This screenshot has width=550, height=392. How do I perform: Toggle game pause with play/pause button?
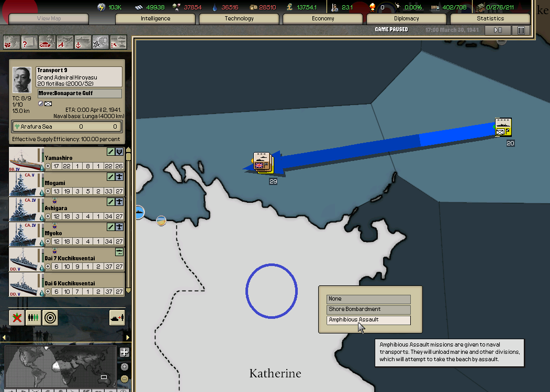(x=498, y=30)
